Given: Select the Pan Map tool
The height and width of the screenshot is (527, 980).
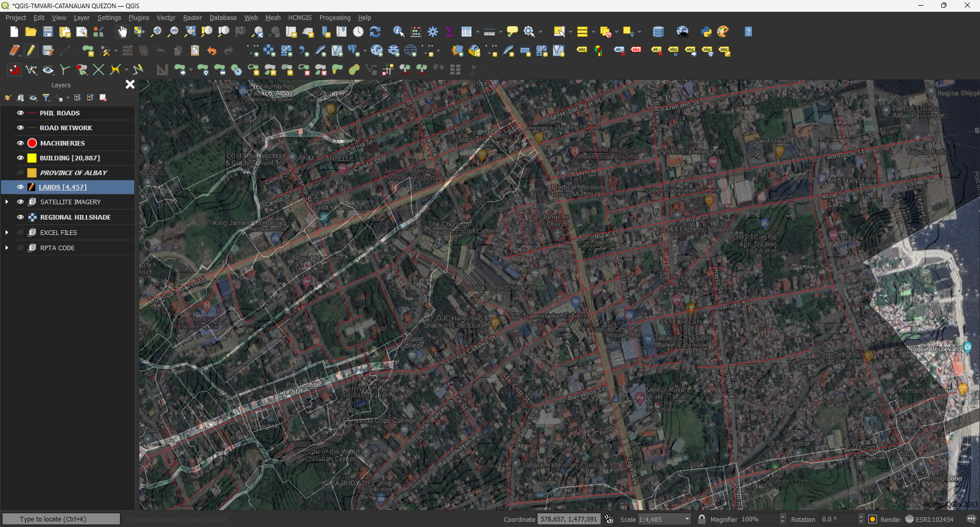Looking at the screenshot, I should (122, 32).
